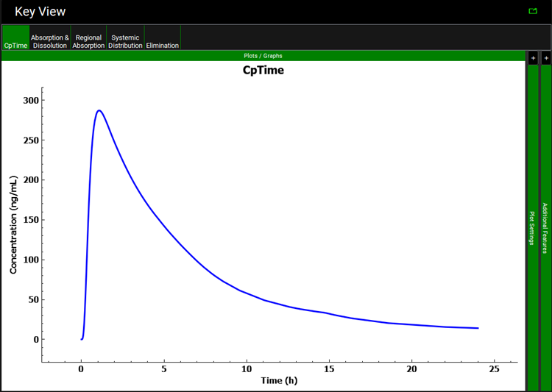The image size is (552, 392).
Task: Open the vertical Additional Features panel bar
Action: coord(546,228)
